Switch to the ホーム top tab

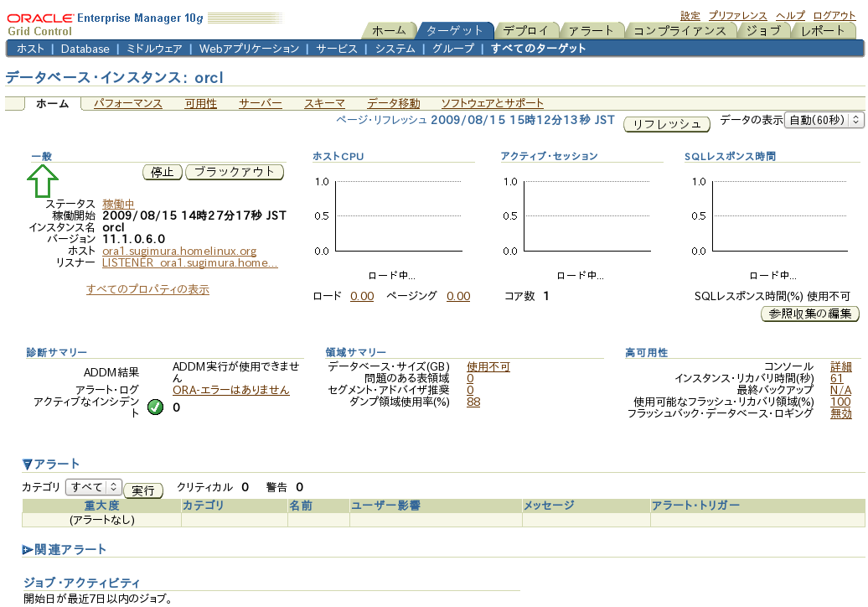tap(389, 30)
